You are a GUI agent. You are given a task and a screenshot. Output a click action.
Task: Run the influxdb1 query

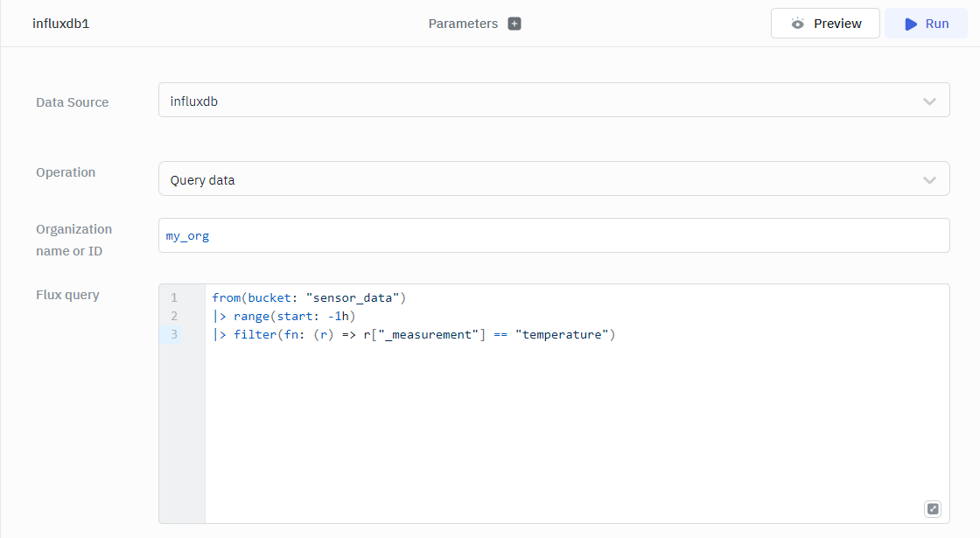point(926,24)
